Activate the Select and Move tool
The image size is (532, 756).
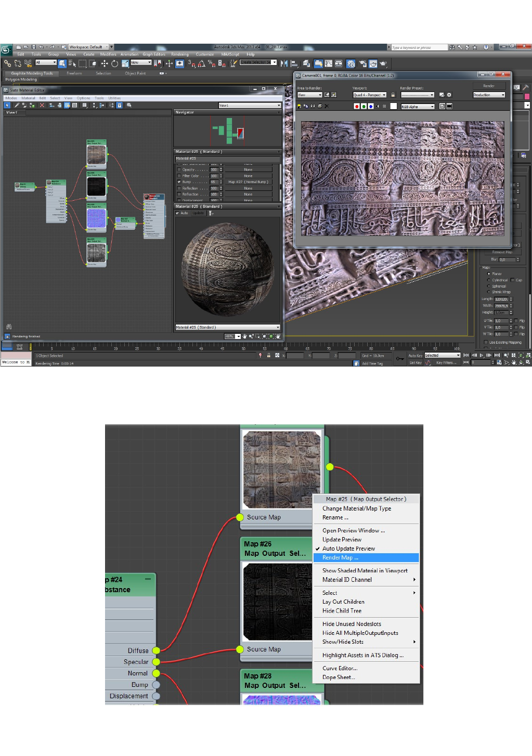pos(105,63)
